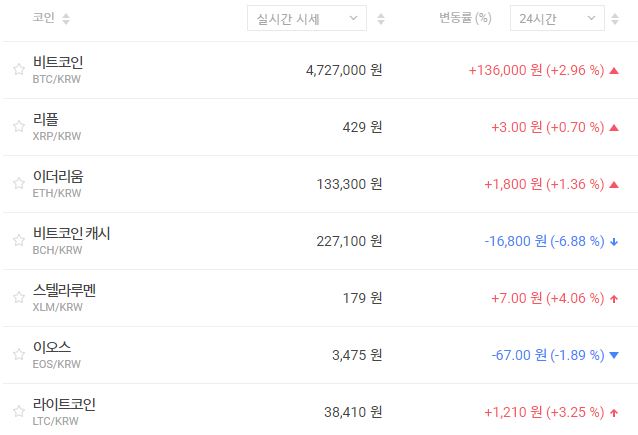Click the 변동률 (%) column header
The image size is (638, 435).
pos(465,19)
